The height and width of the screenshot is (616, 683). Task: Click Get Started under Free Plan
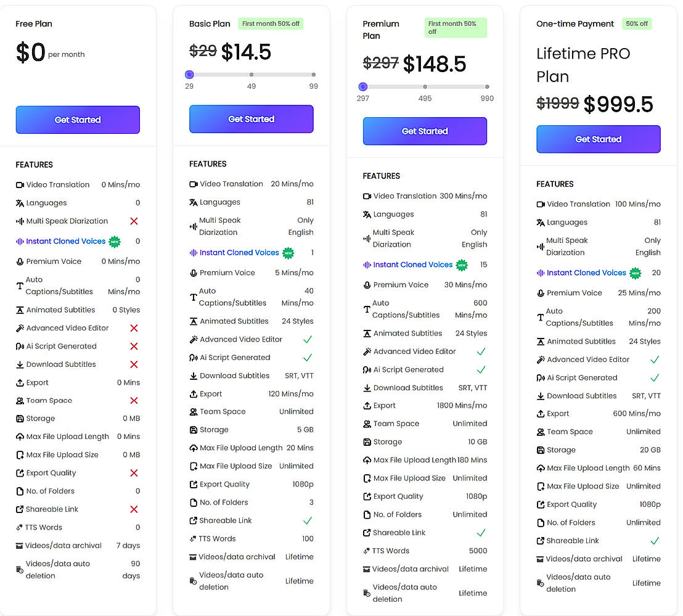(x=78, y=120)
